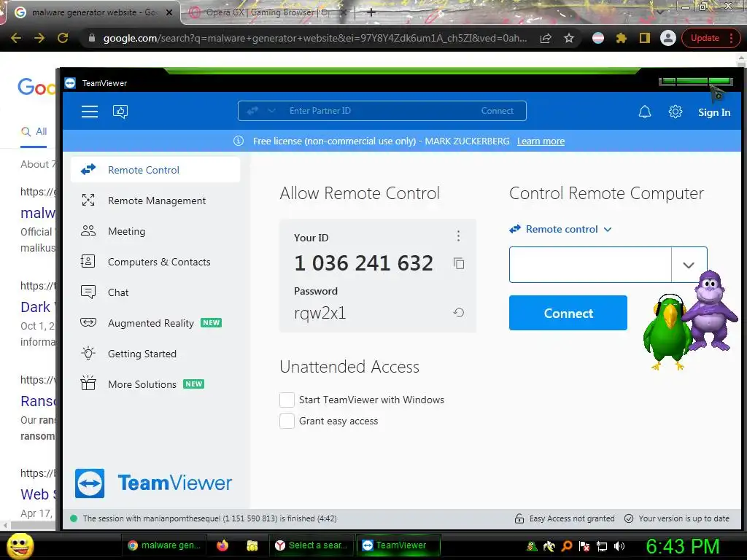
Task: Click the partner ID input box
Action: click(x=590, y=265)
